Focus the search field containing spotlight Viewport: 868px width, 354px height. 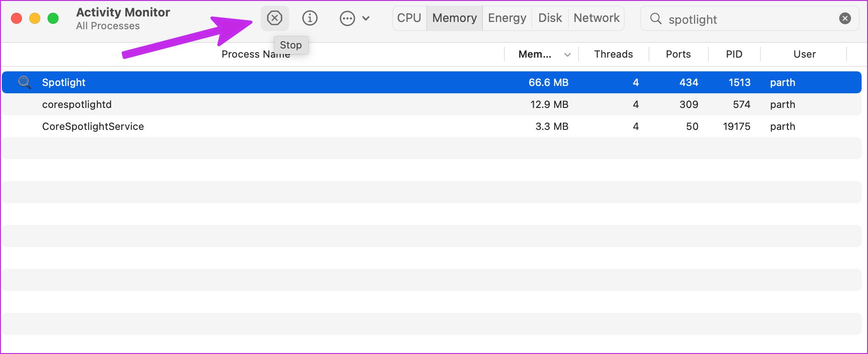tap(750, 19)
